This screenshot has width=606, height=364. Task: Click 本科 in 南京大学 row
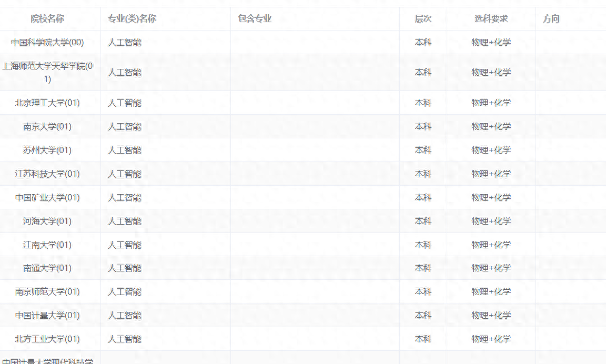[x=423, y=127]
